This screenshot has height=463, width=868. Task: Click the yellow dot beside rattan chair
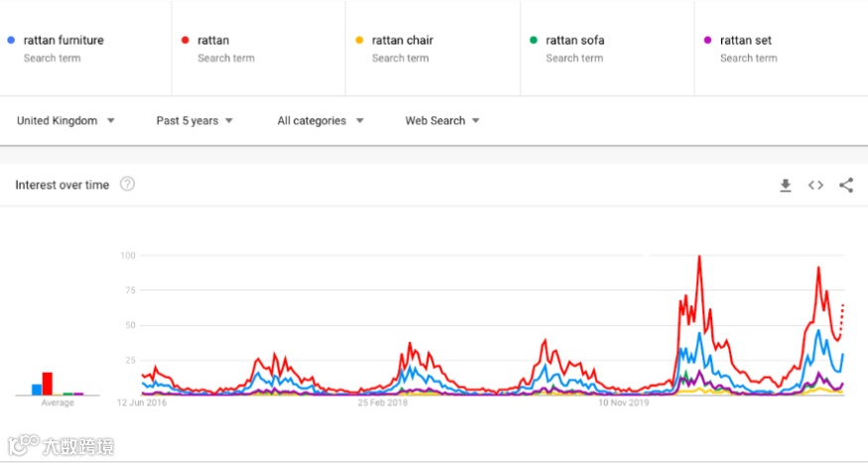(x=359, y=41)
